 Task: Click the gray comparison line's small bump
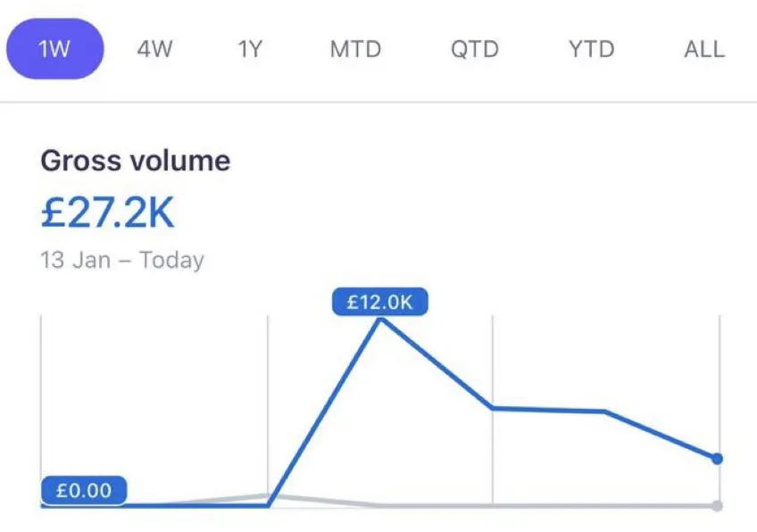click(264, 495)
